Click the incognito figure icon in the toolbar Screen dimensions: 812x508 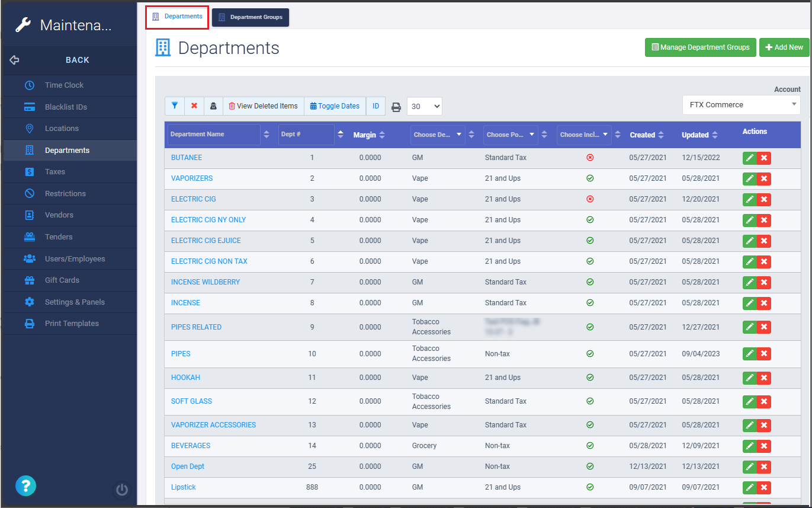tap(213, 106)
